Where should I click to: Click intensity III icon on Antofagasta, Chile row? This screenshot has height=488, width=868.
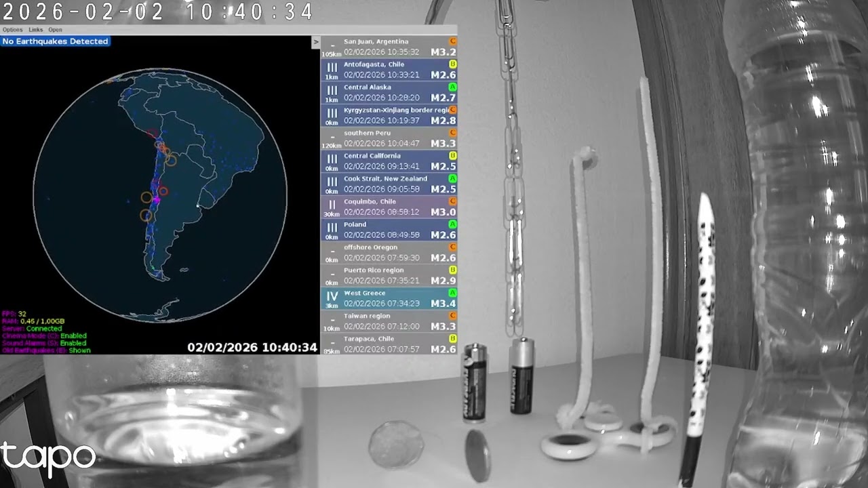click(x=332, y=68)
